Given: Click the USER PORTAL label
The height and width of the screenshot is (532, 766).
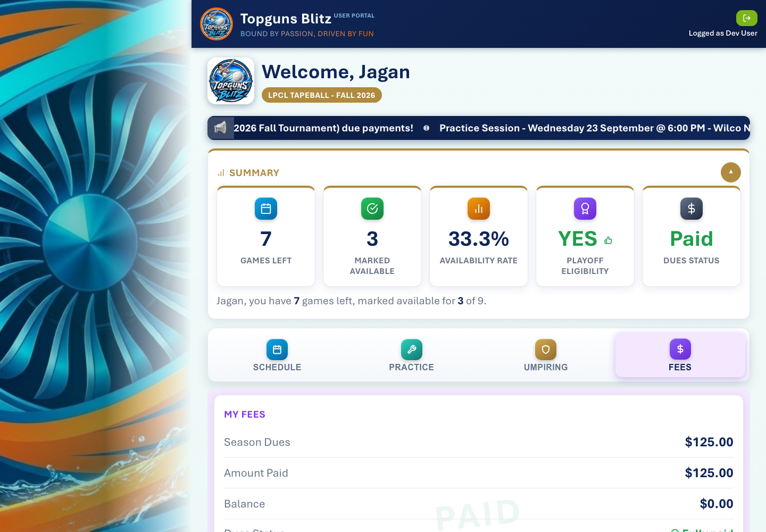Looking at the screenshot, I should click(354, 15).
